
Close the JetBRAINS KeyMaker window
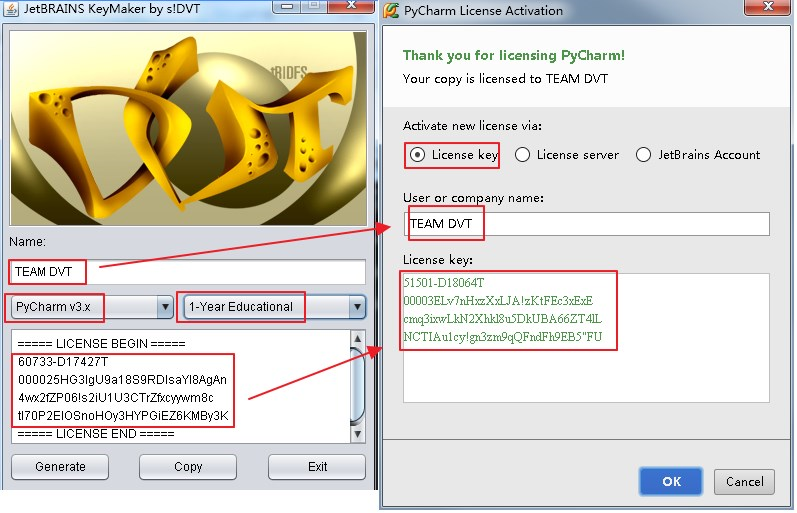click(x=351, y=6)
